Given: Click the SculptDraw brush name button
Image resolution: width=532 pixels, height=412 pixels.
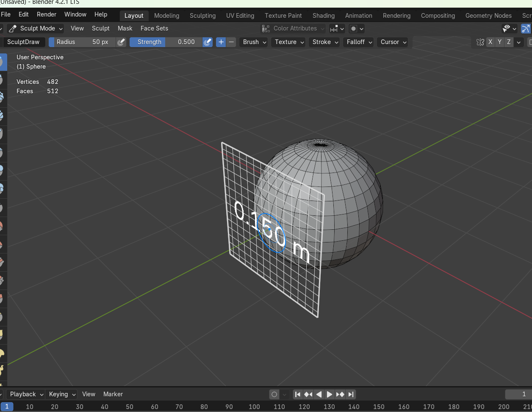Looking at the screenshot, I should 23,42.
